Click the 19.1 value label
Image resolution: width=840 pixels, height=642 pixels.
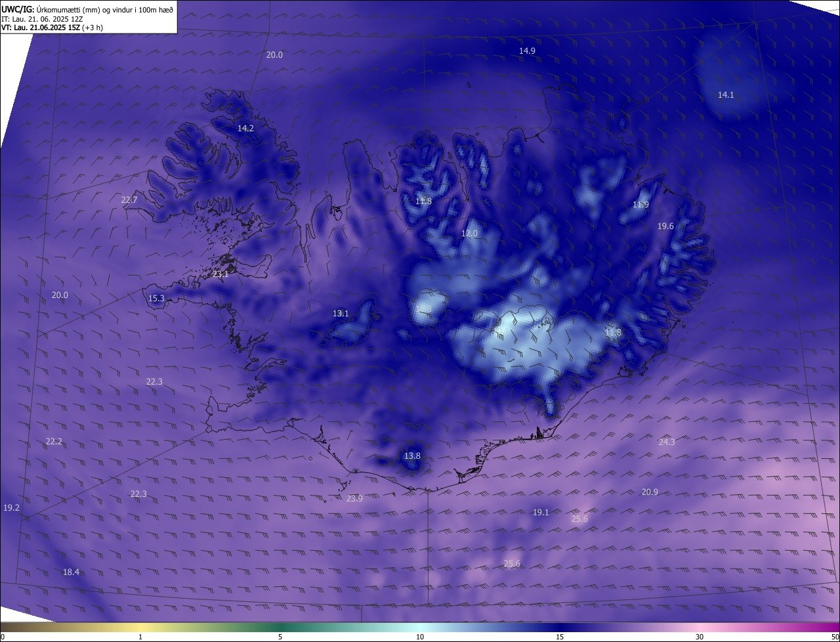[541, 512]
